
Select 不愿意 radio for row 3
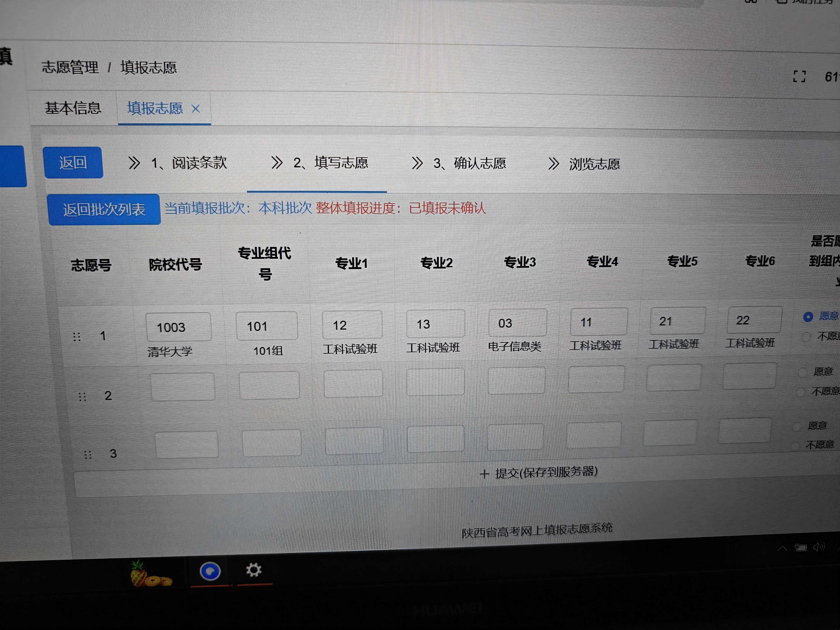795,446
